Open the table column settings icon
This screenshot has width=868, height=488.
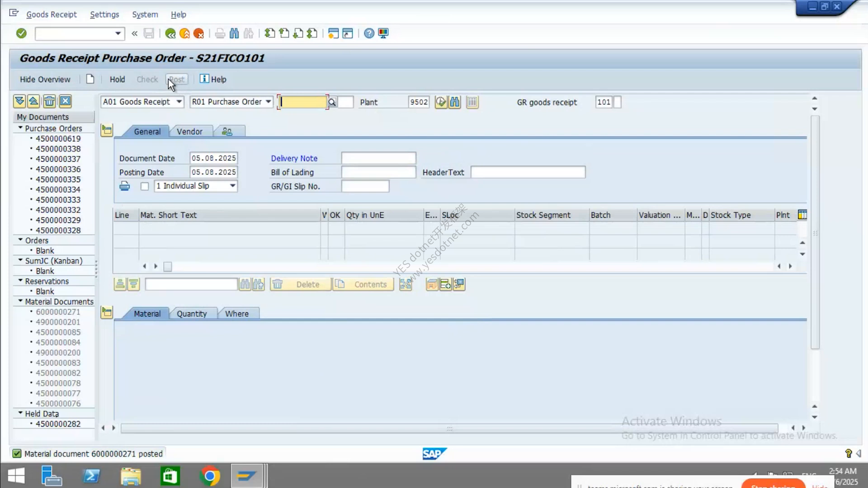tap(802, 215)
